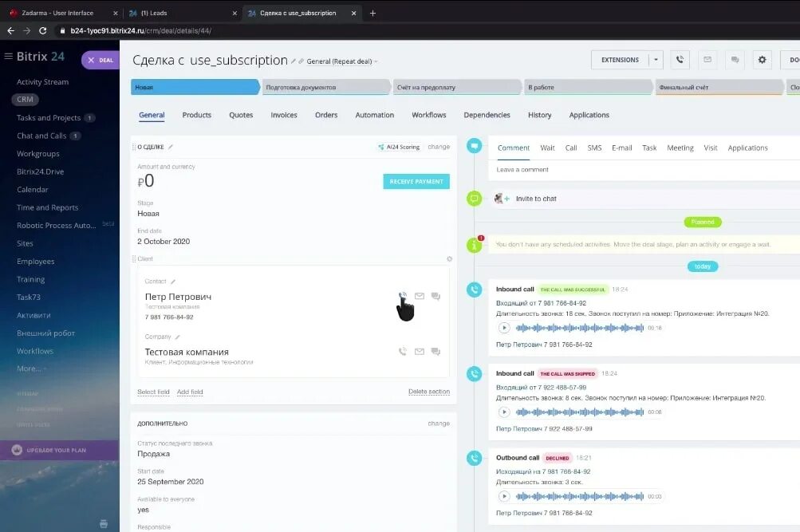Screen dimensions: 800x532
Task: Select the E-mail activity tab
Action: [x=622, y=148]
